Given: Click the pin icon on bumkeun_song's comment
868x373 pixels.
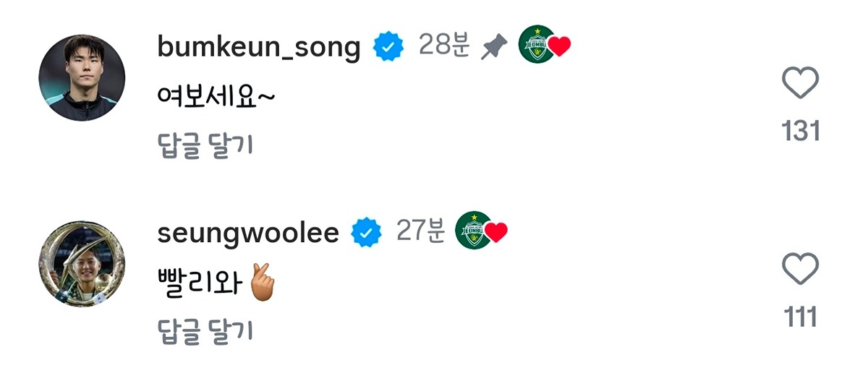Looking at the screenshot, I should 495,48.
